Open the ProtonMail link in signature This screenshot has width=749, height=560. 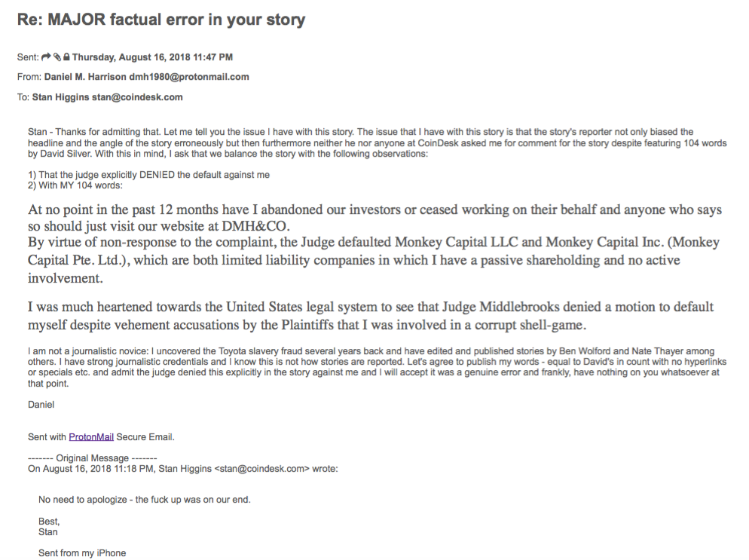91,436
